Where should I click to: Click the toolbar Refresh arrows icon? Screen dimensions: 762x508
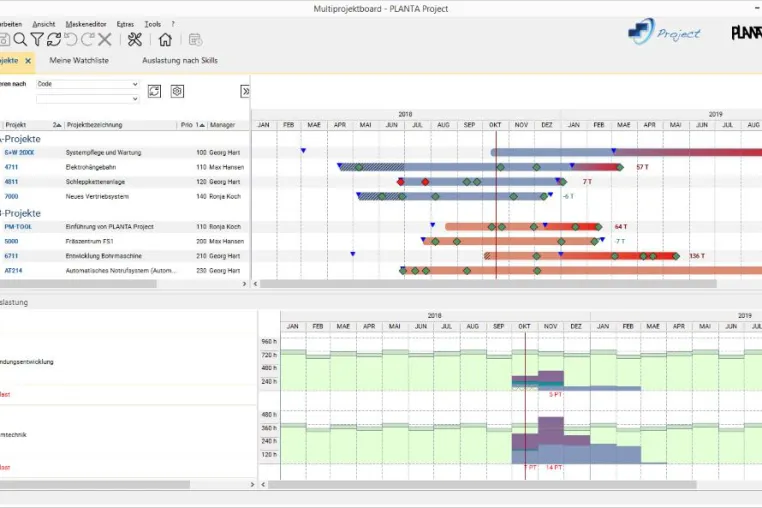(53, 39)
